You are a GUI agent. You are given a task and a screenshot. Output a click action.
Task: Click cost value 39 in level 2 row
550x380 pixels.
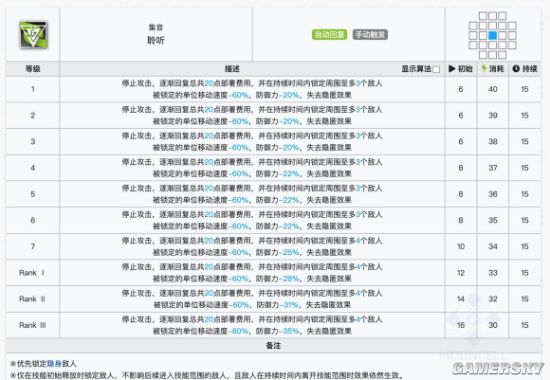pos(493,115)
